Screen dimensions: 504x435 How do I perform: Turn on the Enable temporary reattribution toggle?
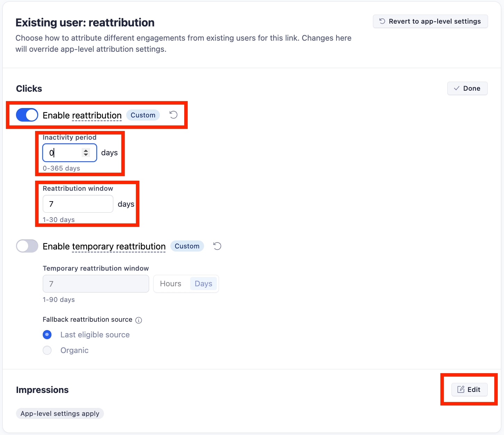point(27,246)
